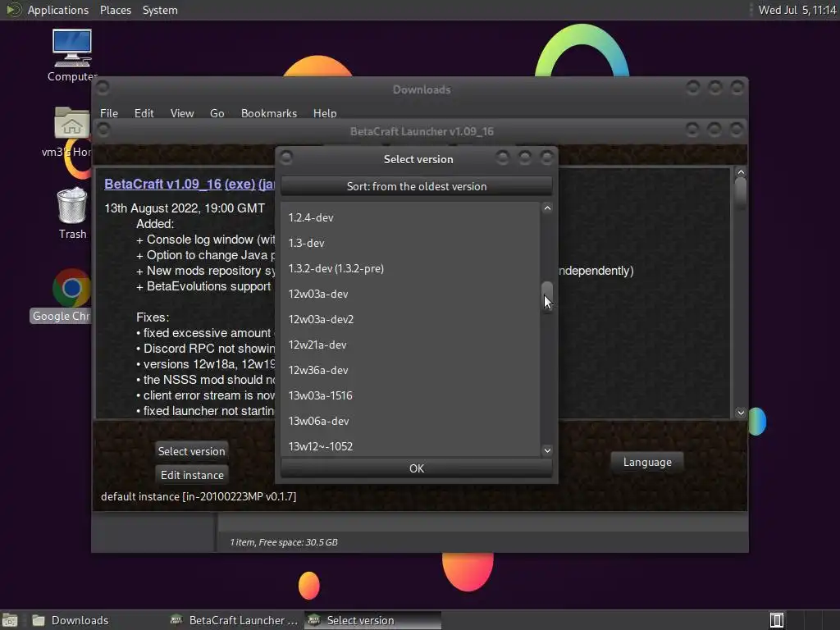Open the BetaCraft v1.09_16 changelog link
Screen dimensions: 840x630
163,184
